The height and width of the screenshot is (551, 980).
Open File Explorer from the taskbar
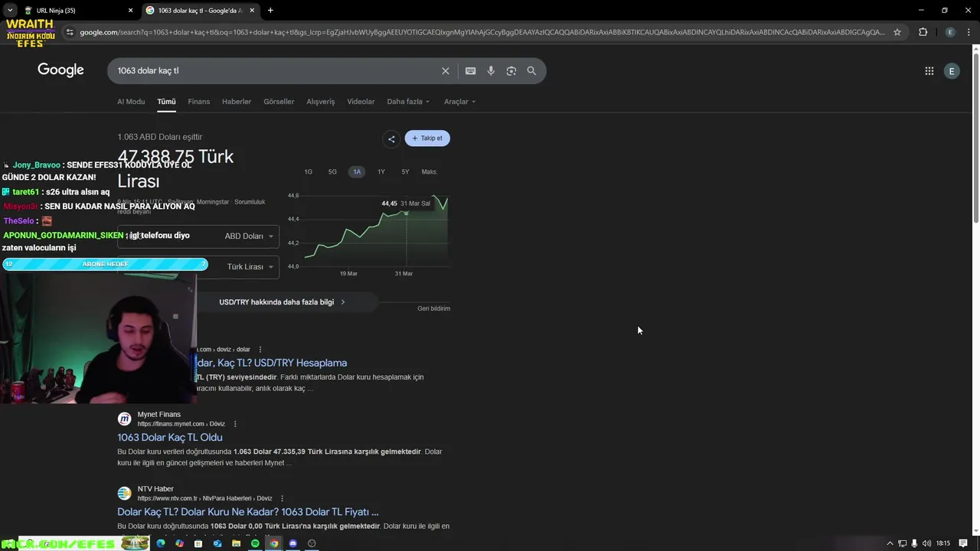[236, 543]
